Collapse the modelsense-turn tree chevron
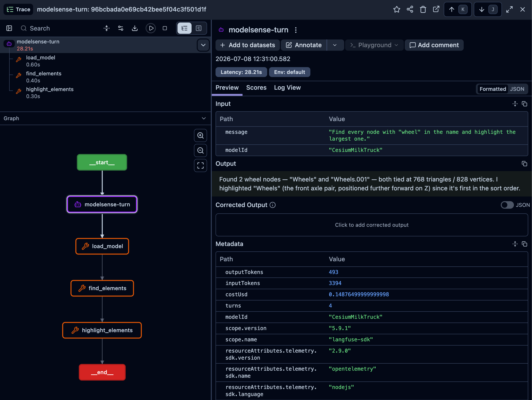The image size is (532, 400). (x=203, y=45)
